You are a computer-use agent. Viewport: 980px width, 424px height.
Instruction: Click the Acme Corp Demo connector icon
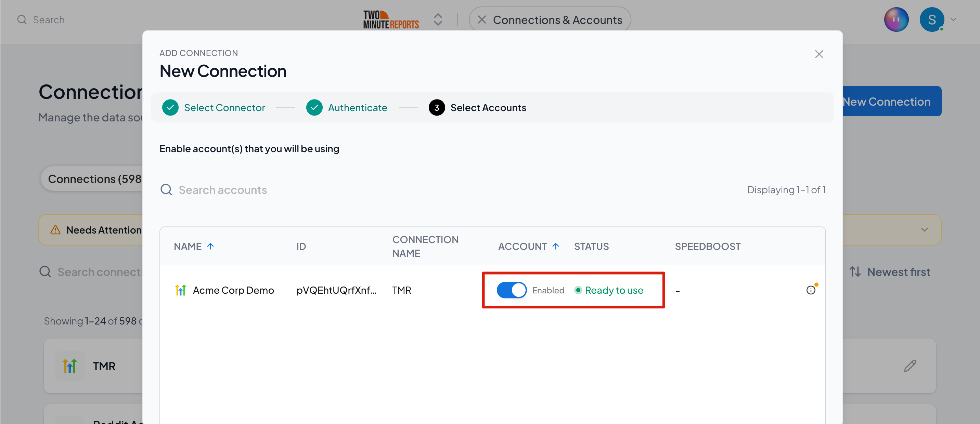(x=180, y=290)
